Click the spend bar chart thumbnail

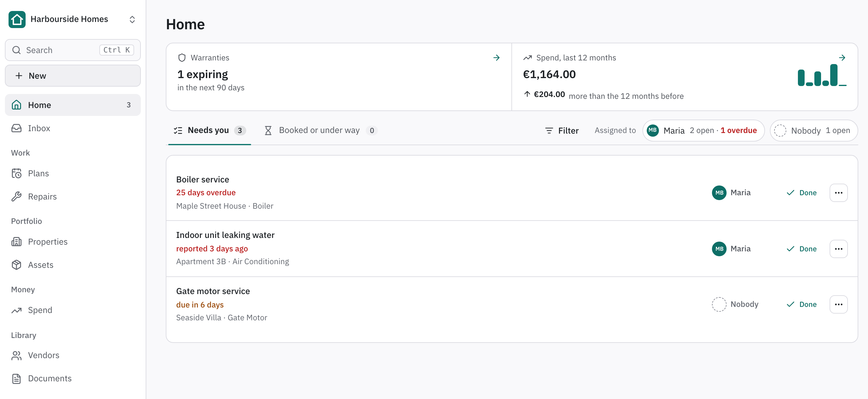click(x=822, y=75)
